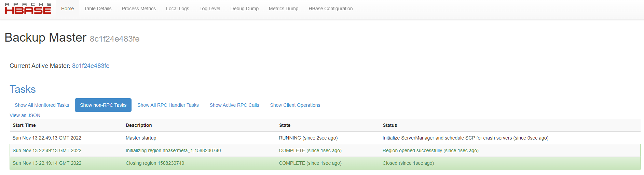Open the Local Logs page
Viewport: 644px width, 175px height.
177,9
